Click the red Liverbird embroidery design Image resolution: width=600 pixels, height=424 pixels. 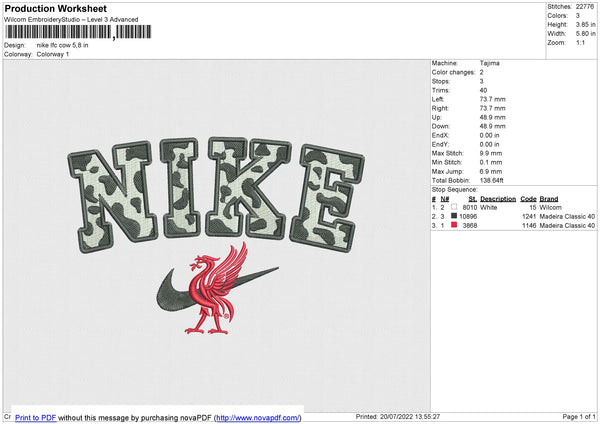pos(218,289)
